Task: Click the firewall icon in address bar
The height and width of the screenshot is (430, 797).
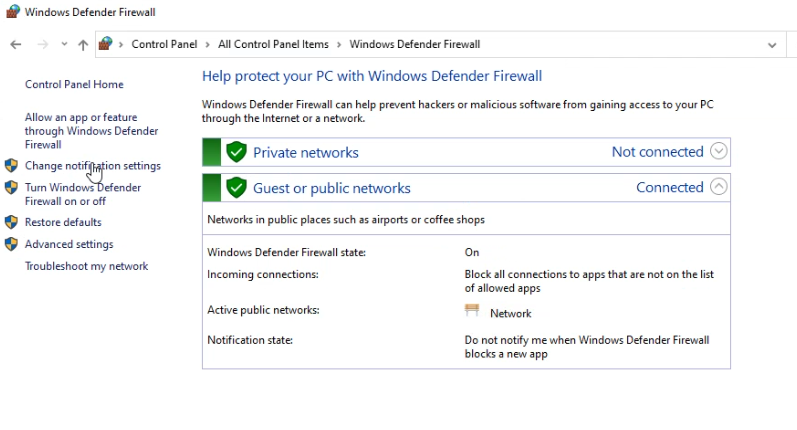Action: coord(106,44)
